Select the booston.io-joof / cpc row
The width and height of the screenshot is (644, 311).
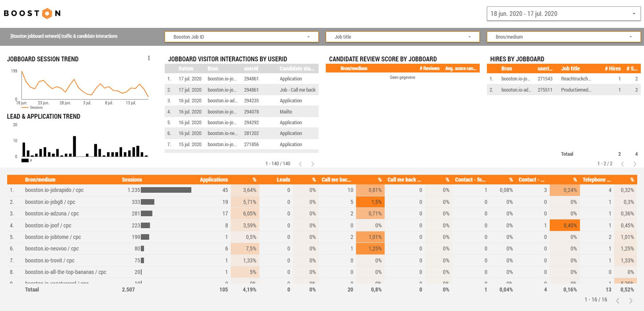(322, 225)
